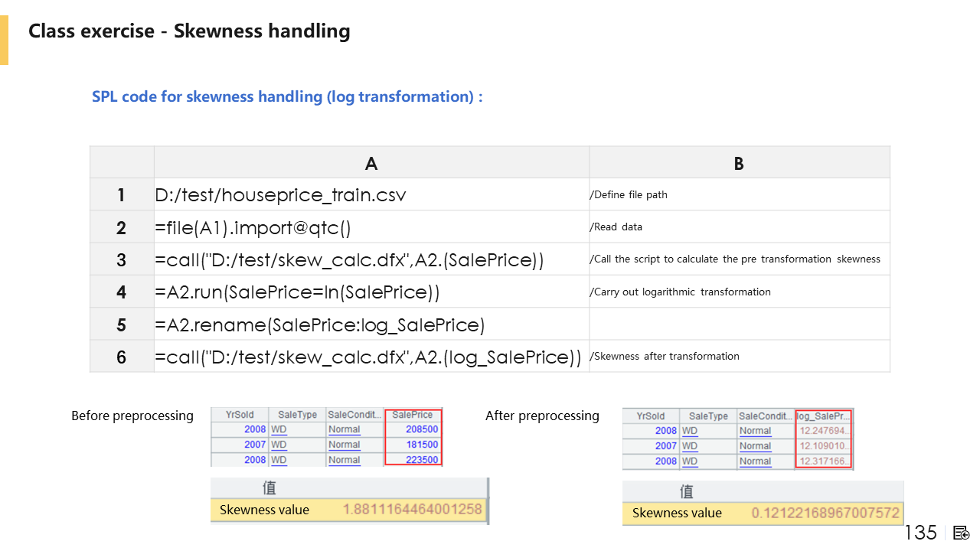
Task: Click the first Normal link in left table
Action: (344, 429)
